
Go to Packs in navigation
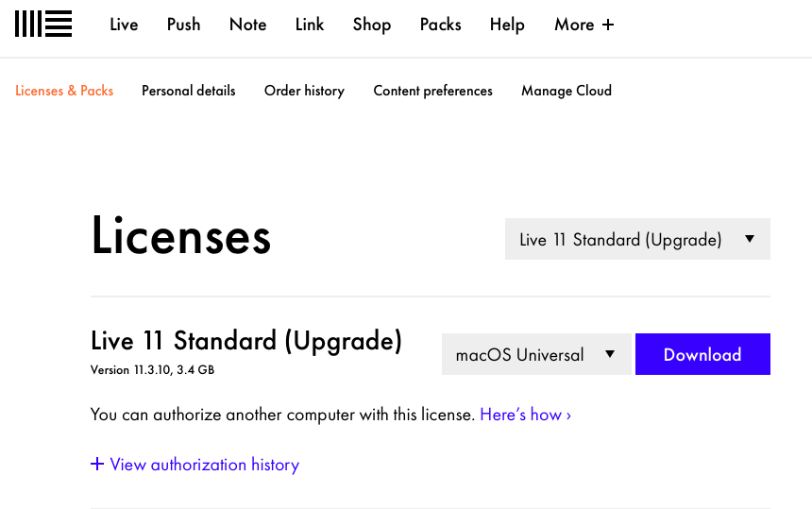click(x=441, y=25)
